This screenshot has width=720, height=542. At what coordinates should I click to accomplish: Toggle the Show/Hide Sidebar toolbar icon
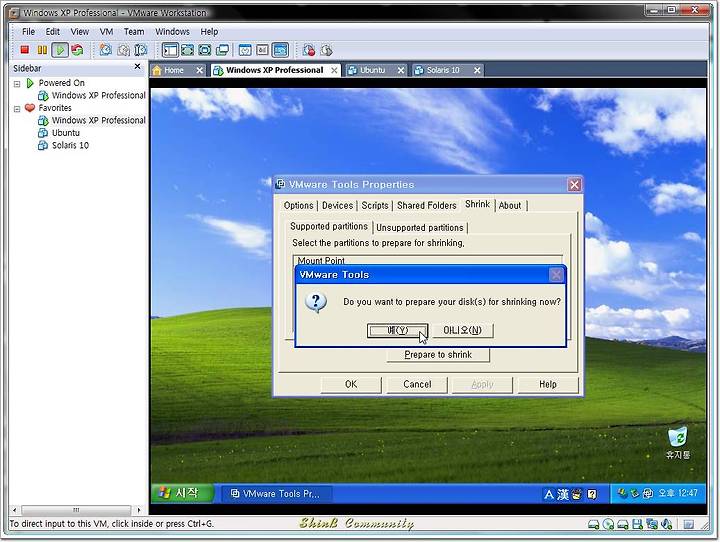(x=170, y=50)
